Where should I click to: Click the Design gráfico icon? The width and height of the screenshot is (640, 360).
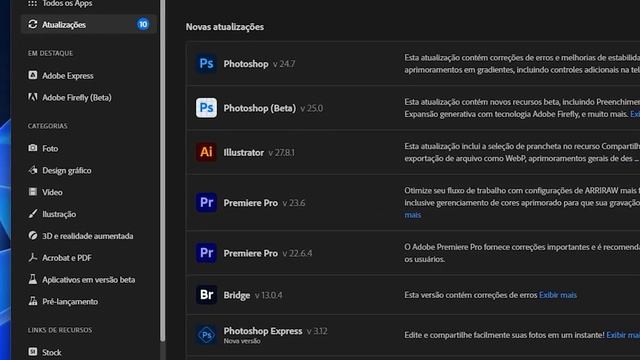point(33,170)
